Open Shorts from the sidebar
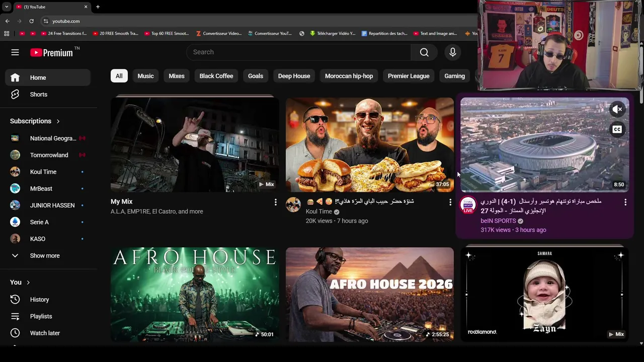This screenshot has width=644, height=362. [48, 95]
